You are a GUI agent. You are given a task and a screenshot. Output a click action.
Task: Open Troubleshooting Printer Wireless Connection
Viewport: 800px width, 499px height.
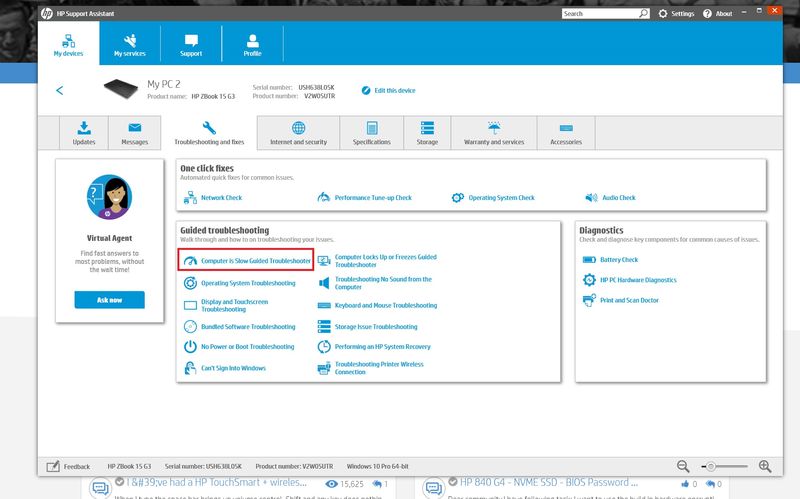(x=379, y=368)
